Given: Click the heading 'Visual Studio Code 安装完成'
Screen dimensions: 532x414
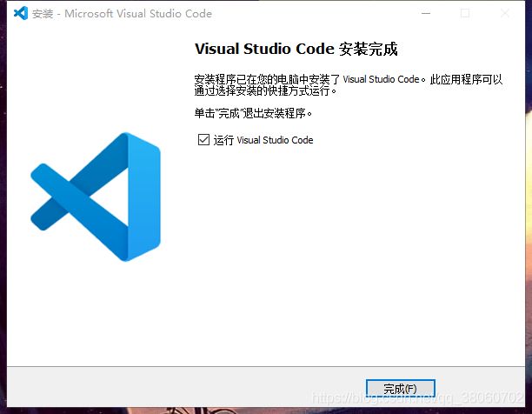Looking at the screenshot, I should click(296, 49).
